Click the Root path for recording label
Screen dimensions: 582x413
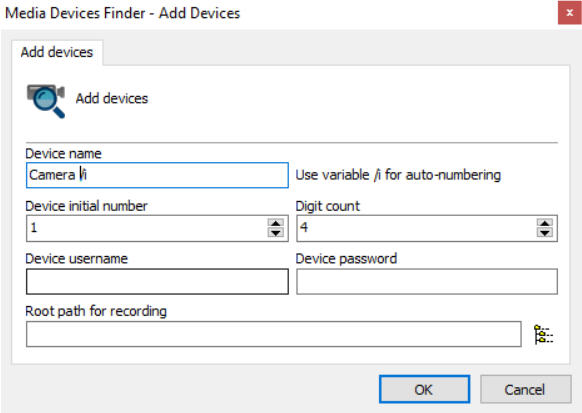(96, 311)
